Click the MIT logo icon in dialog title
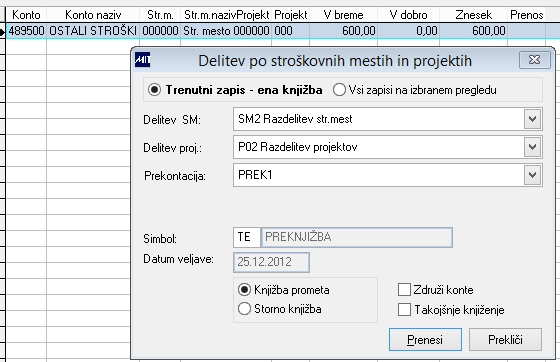This screenshot has width=560, height=362. click(142, 60)
